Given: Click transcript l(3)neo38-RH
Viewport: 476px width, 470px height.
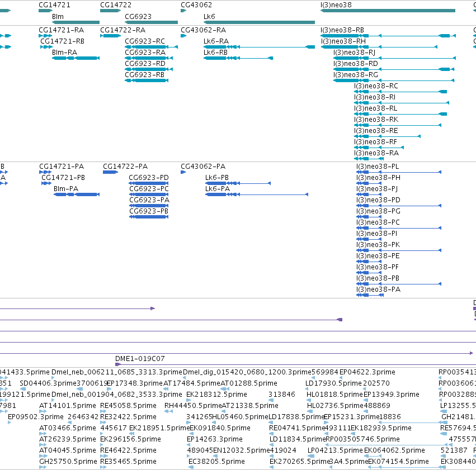Looking at the screenshot, I should tap(343, 41).
